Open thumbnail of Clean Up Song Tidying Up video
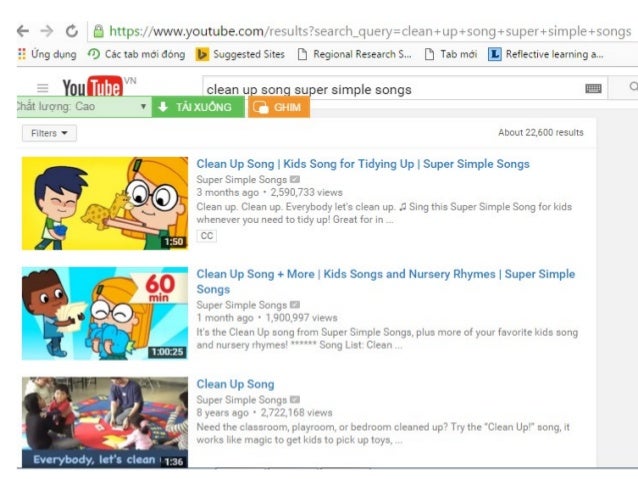This screenshot has height=479, width=638. 105,203
